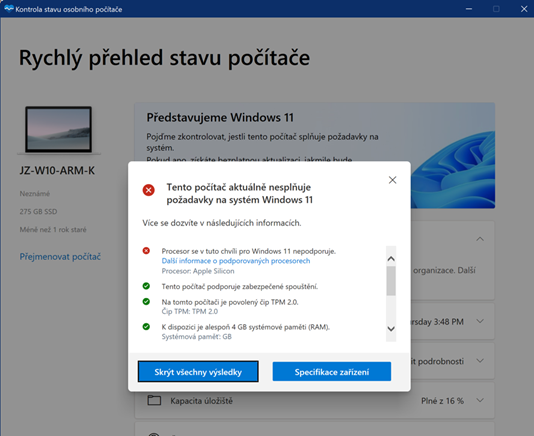The width and height of the screenshot is (534, 436).
Task: Click scroll down arrow in results list
Action: pos(391,329)
